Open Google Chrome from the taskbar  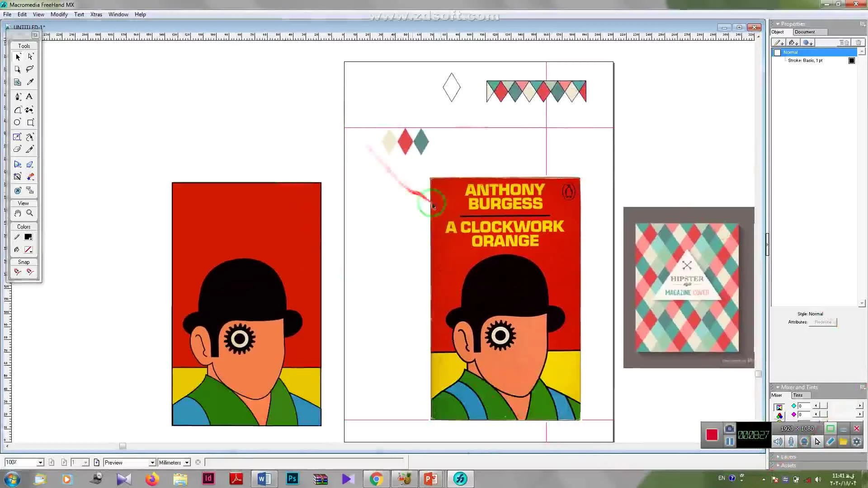(376, 479)
